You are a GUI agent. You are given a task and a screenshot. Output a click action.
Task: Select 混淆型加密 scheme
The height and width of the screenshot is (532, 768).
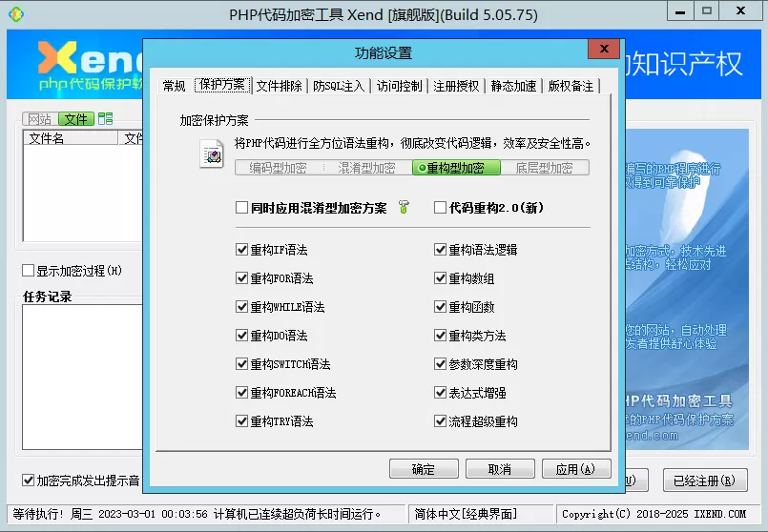point(367,168)
